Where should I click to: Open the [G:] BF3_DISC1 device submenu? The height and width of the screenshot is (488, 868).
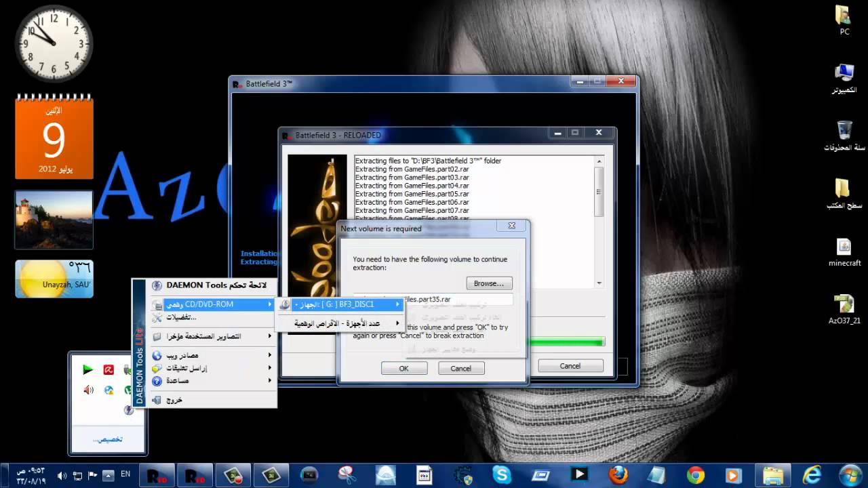340,304
